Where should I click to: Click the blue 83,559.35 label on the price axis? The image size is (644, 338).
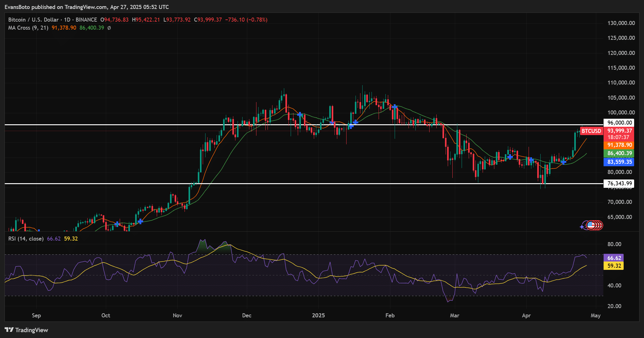coord(619,162)
